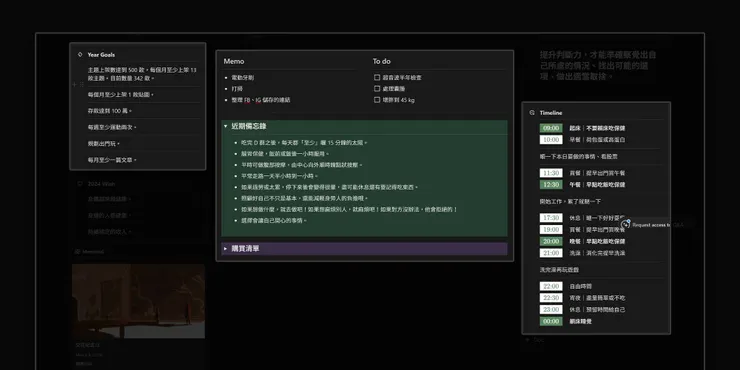Check the 增胖到 45 kg to-do box

tap(377, 100)
